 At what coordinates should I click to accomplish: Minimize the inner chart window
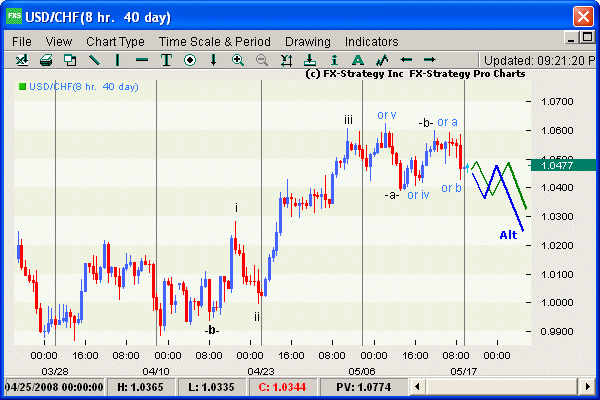571,38
